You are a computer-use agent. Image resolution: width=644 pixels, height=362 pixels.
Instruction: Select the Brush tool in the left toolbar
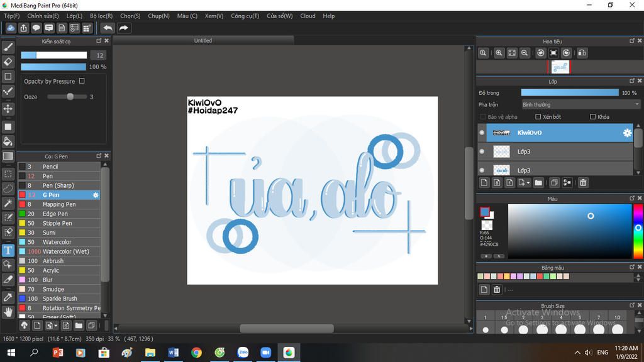point(8,47)
